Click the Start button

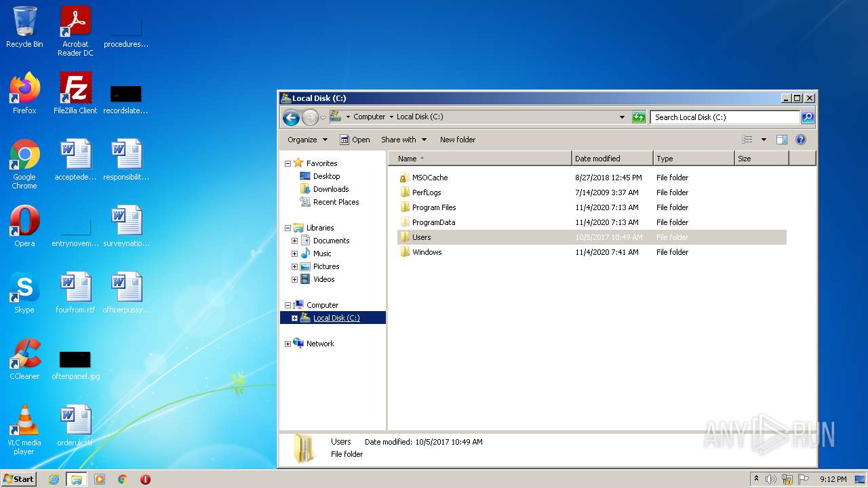[19, 479]
